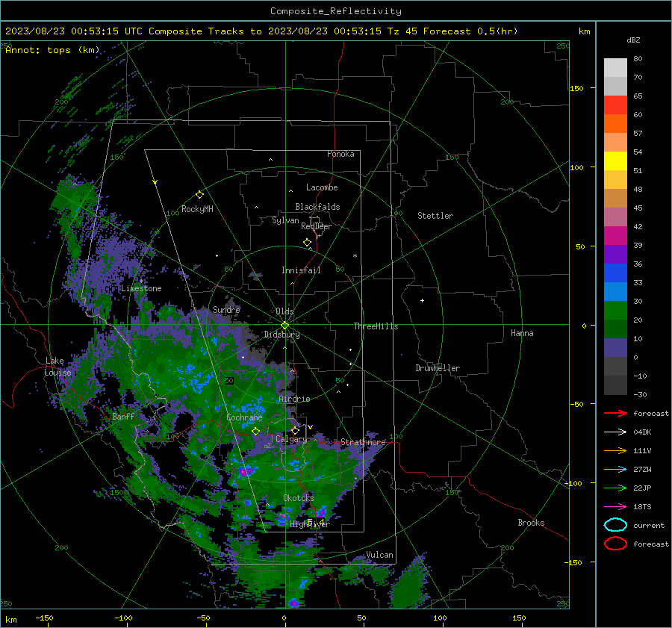672x628 pixels.
Task: Click the Cochrane town label
Action: pyautogui.click(x=244, y=417)
